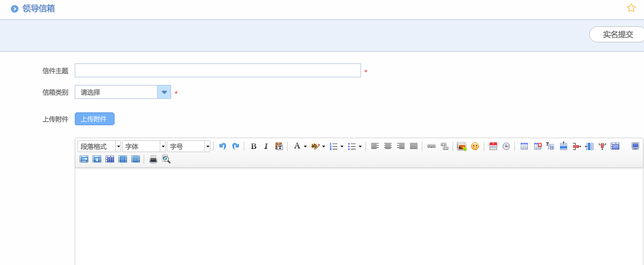This screenshot has height=265, width=644.
Task: Insert a hyperlink with the link icon
Action: (431, 146)
